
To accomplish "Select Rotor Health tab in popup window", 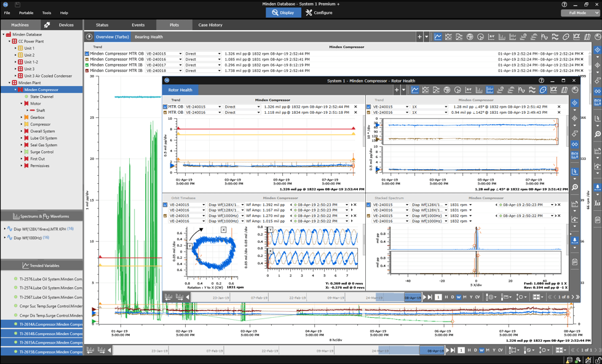I will (180, 90).
